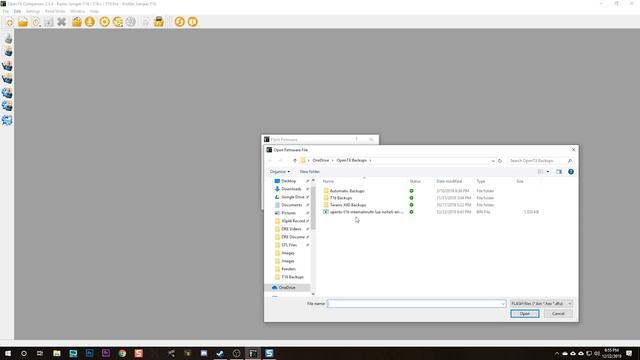Select DRE Videos in navigation pane
The image size is (640, 360).
click(291, 229)
